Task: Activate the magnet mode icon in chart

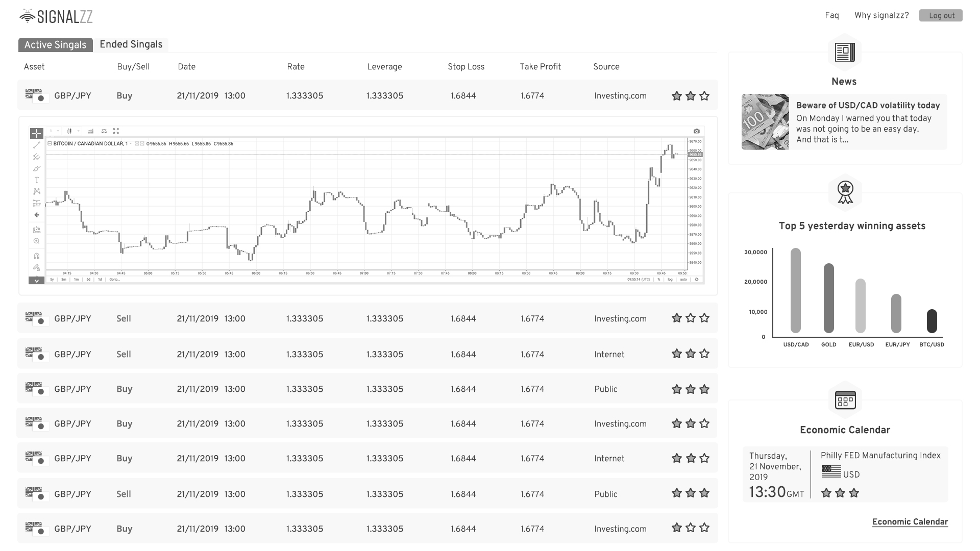Action: 36,256
